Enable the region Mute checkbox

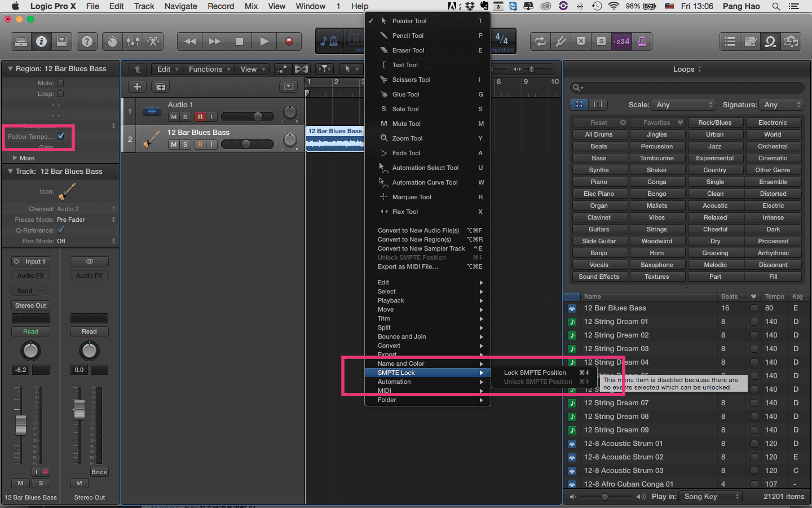60,83
